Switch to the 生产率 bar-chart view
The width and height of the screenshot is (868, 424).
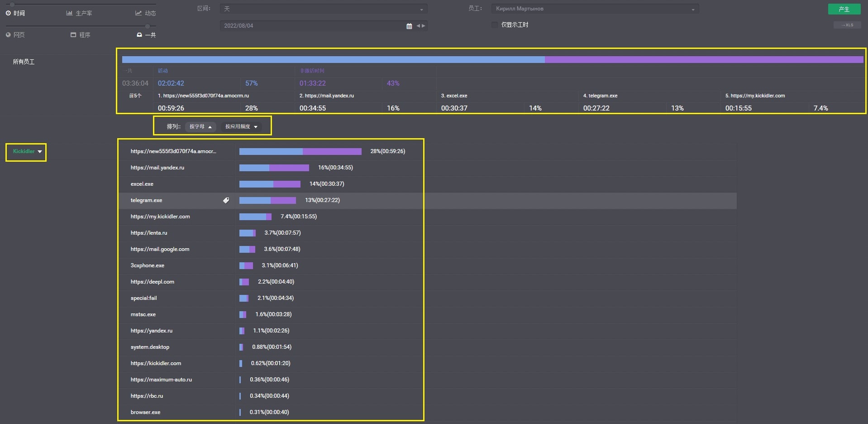79,13
